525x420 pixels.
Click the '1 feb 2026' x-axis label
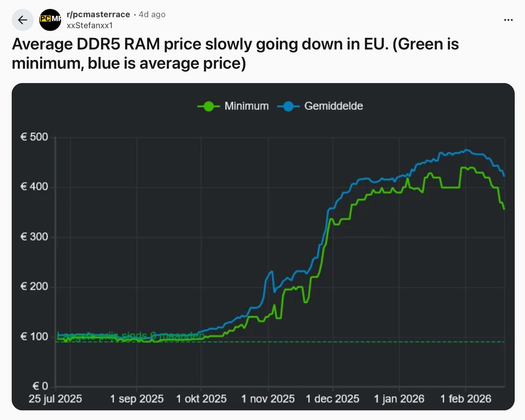click(x=466, y=399)
